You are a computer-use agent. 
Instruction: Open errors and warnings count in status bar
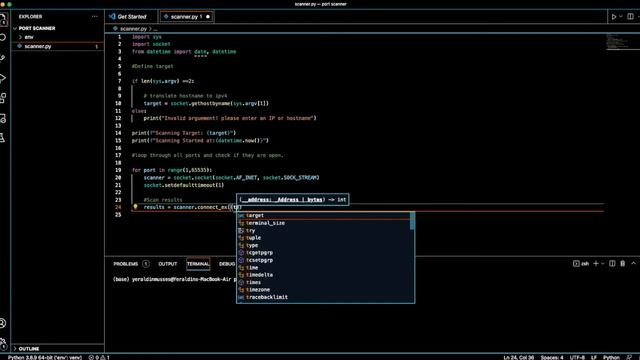click(x=99, y=357)
